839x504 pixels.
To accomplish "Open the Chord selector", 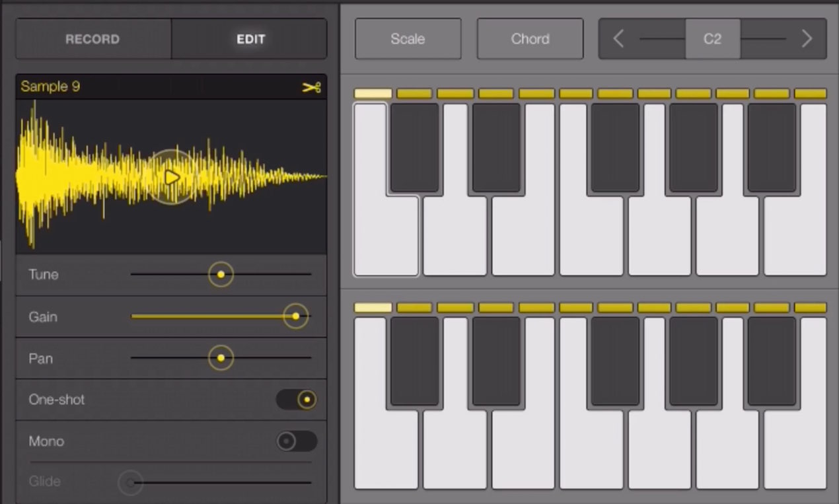I will point(530,39).
